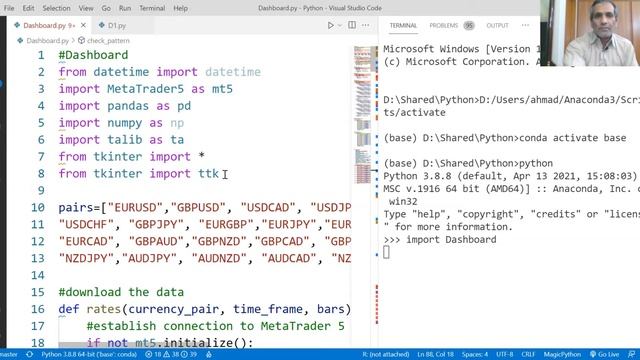Open the PROBLEMS panel tab
This screenshot has height=360, width=640.
(444, 25)
